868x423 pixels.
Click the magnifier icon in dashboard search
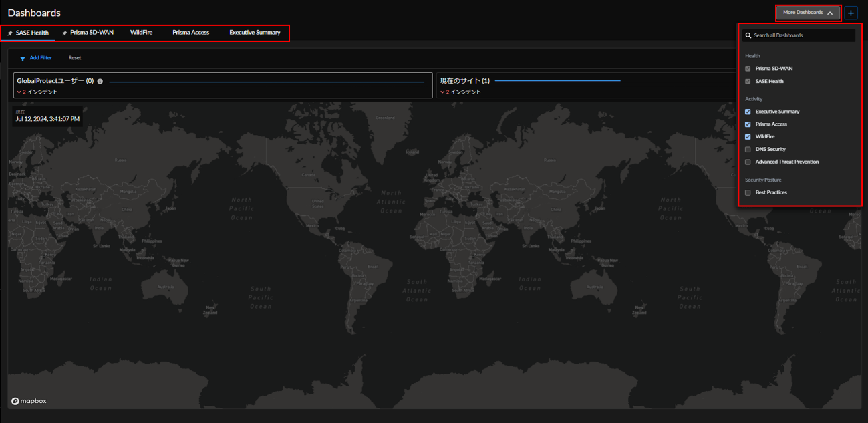click(748, 35)
